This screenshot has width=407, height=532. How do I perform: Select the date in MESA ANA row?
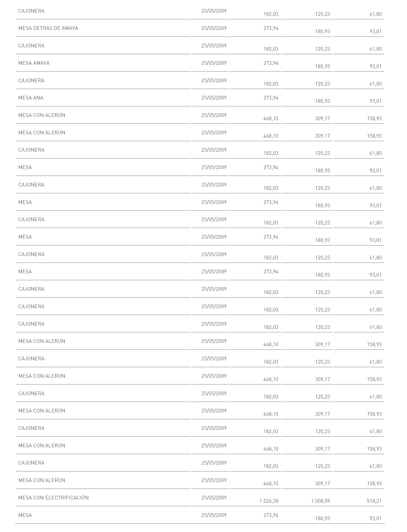[214, 98]
